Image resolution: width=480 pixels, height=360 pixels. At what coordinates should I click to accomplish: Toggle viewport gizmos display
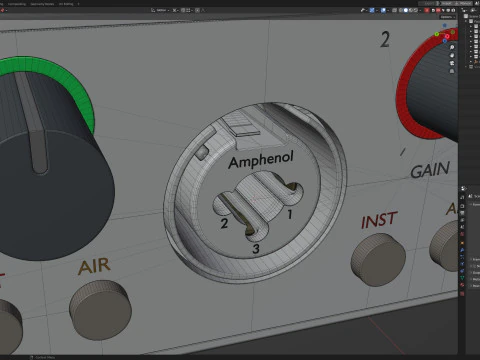[372, 10]
